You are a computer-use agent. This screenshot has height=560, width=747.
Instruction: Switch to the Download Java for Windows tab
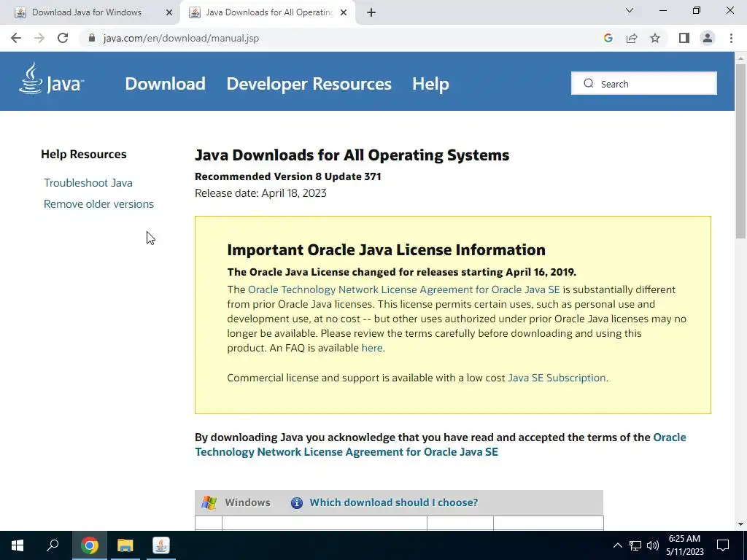87,12
